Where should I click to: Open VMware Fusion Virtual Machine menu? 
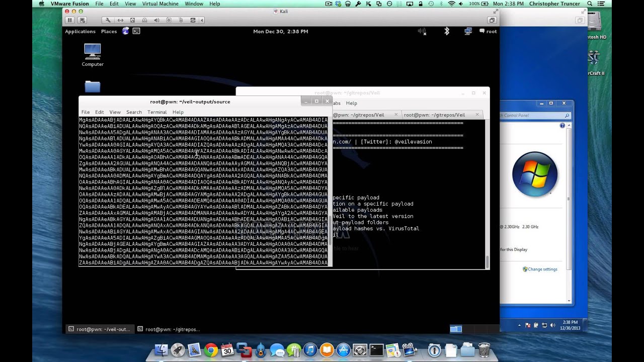(x=160, y=4)
